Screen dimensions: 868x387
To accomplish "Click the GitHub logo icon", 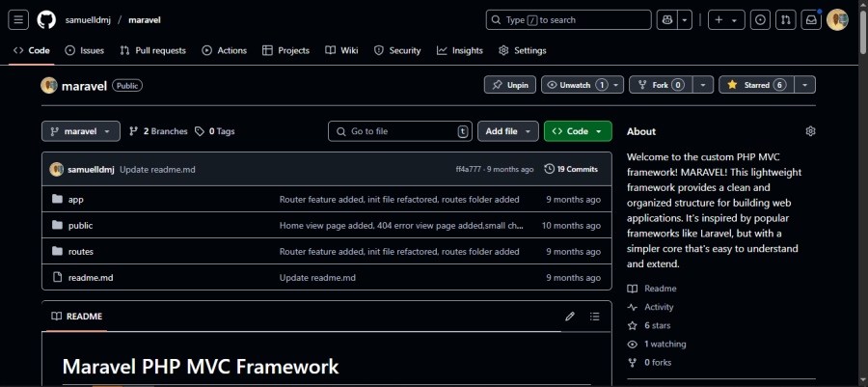I will [46, 19].
